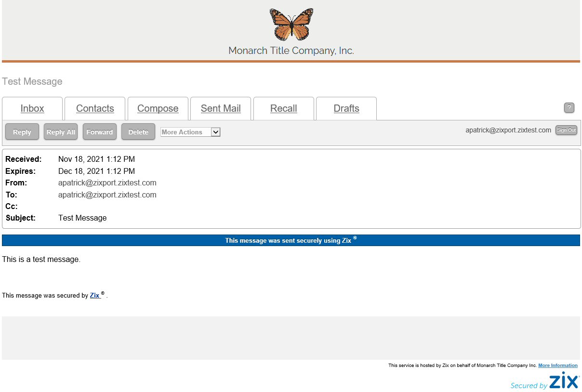582x392 pixels.
Task: Select the Recall tab
Action: coord(284,108)
